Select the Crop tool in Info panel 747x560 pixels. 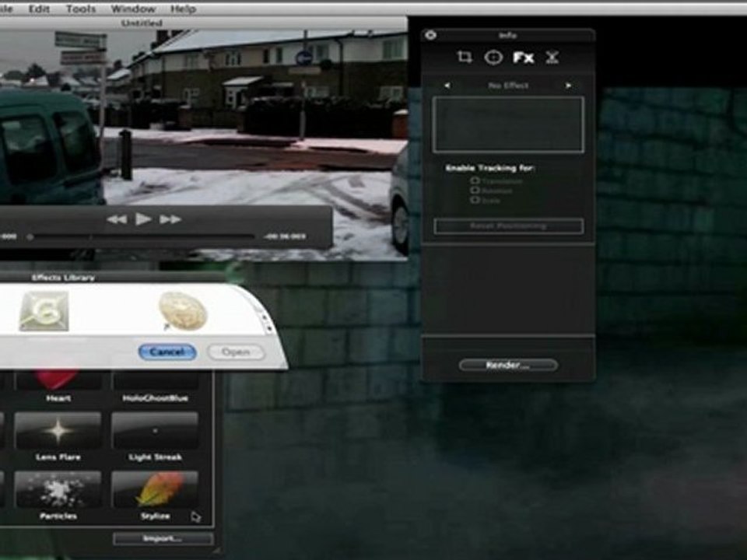coord(465,57)
